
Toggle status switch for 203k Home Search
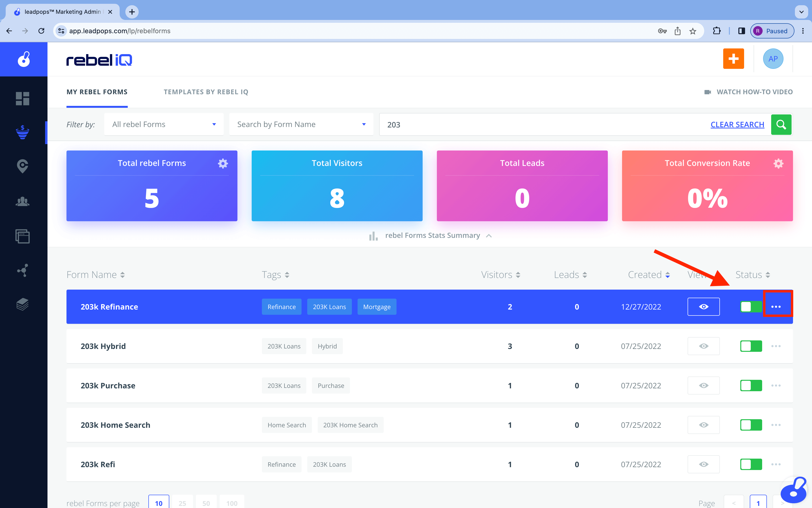pyautogui.click(x=751, y=425)
